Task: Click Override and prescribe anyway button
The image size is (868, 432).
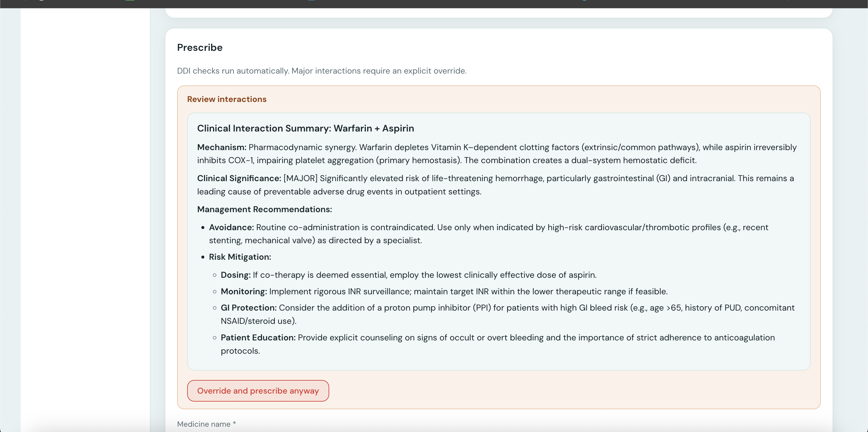Action: tap(258, 391)
